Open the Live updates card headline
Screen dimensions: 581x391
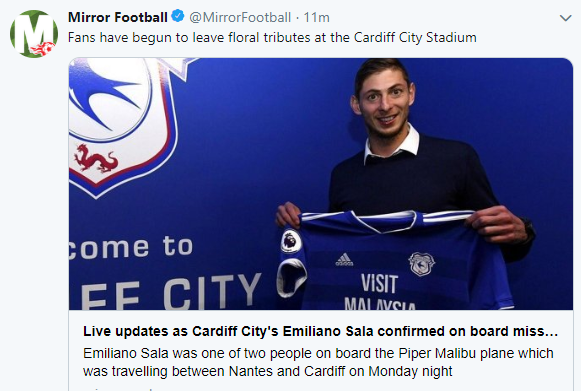tap(321, 331)
